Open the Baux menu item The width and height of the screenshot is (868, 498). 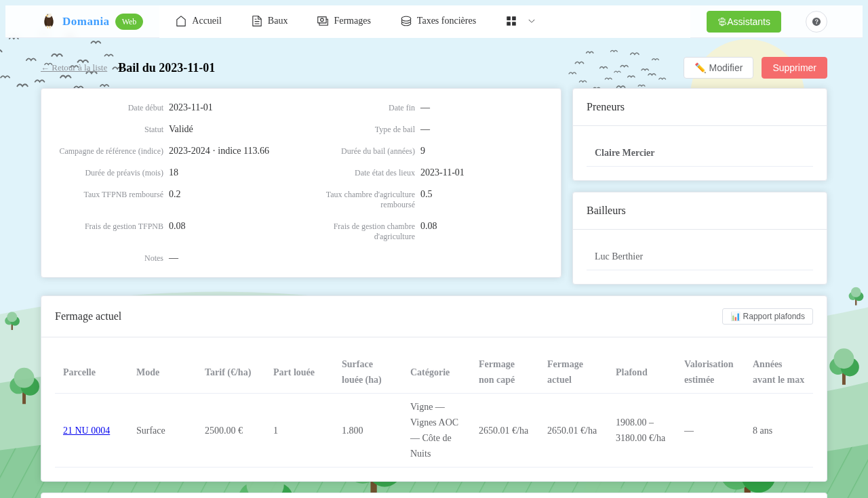point(270,21)
